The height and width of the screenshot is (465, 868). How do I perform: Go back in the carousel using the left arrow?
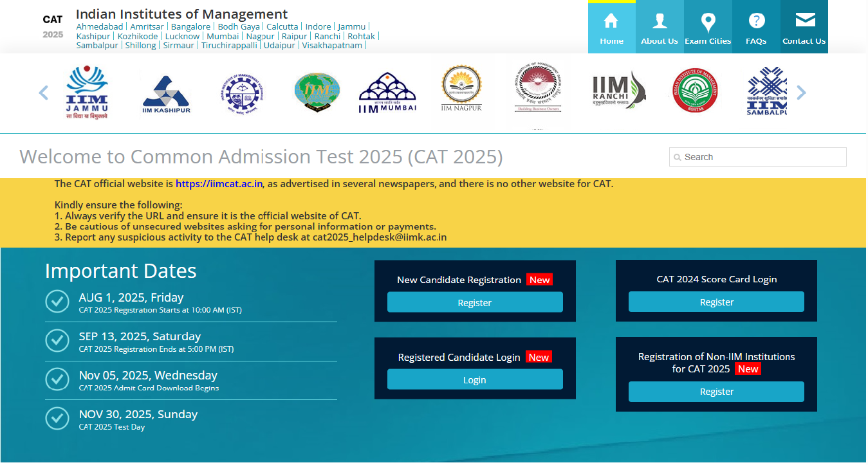[x=43, y=93]
